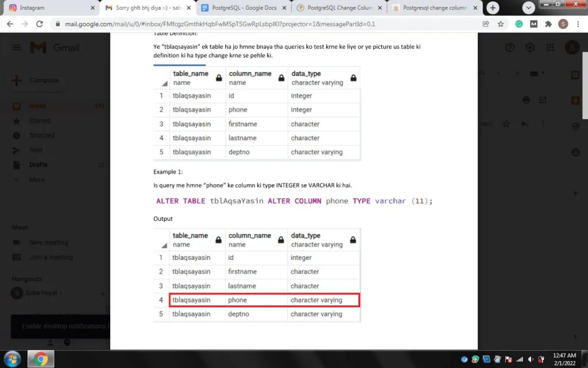Switch to the Instagram tab
The image size is (588, 368).
[51, 7]
